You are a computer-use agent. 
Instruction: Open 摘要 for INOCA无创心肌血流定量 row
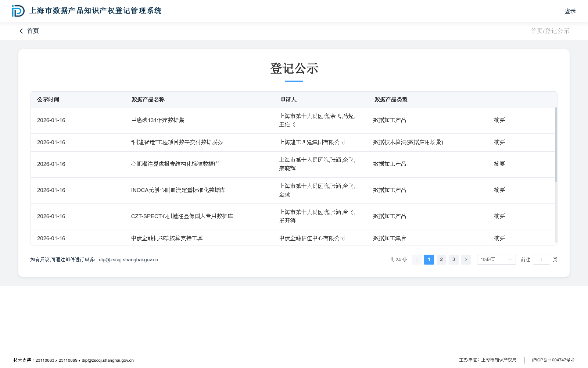[x=499, y=190]
